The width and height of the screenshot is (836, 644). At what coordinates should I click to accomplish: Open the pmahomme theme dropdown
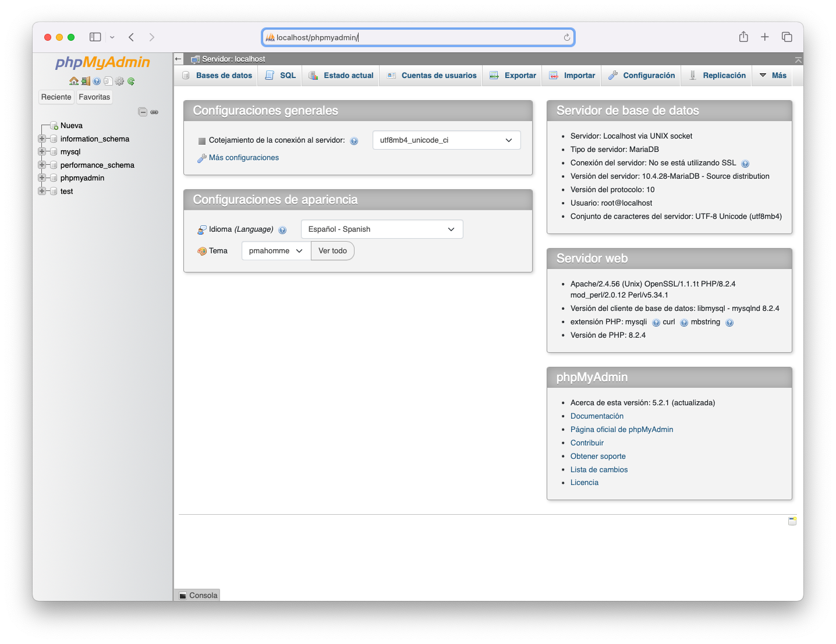coord(276,251)
